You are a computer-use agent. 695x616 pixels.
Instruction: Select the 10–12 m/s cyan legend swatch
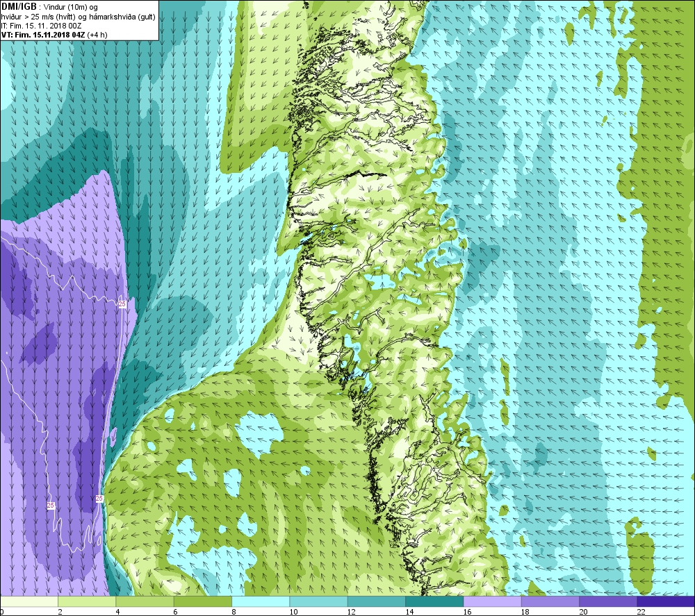pos(319,601)
